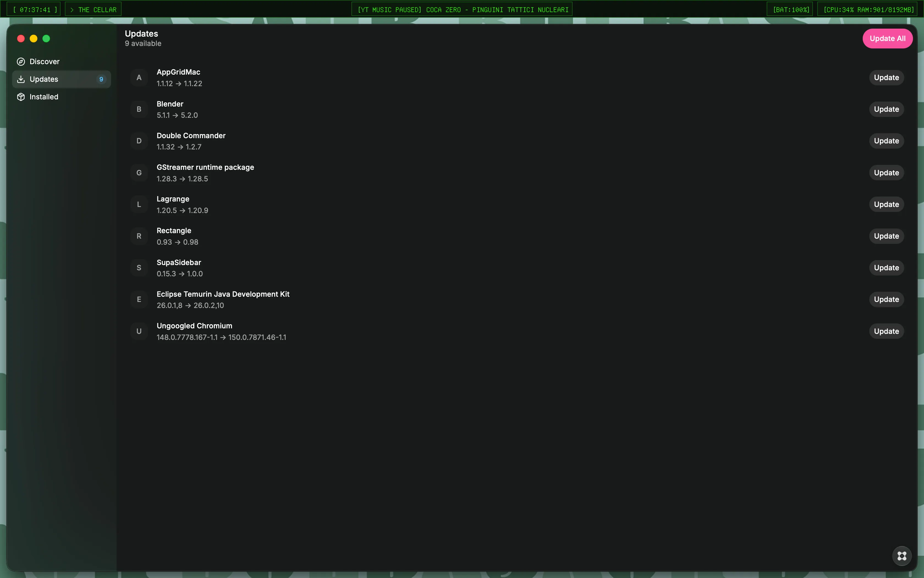
Task: Click the Blender app name
Action: point(170,104)
